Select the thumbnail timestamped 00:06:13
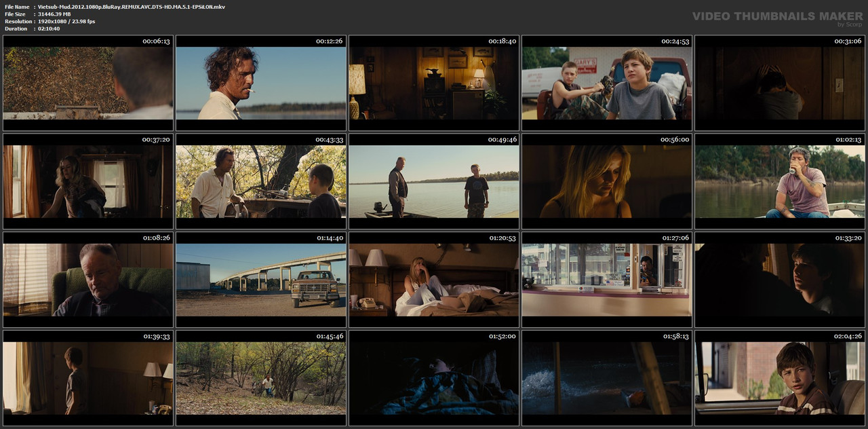Image resolution: width=868 pixels, height=429 pixels. (x=88, y=83)
